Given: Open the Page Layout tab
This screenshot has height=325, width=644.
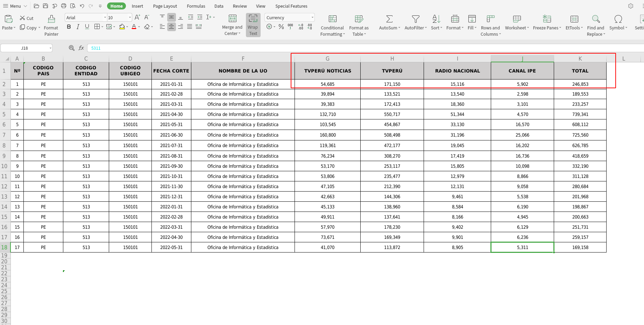Looking at the screenshot, I should (165, 6).
